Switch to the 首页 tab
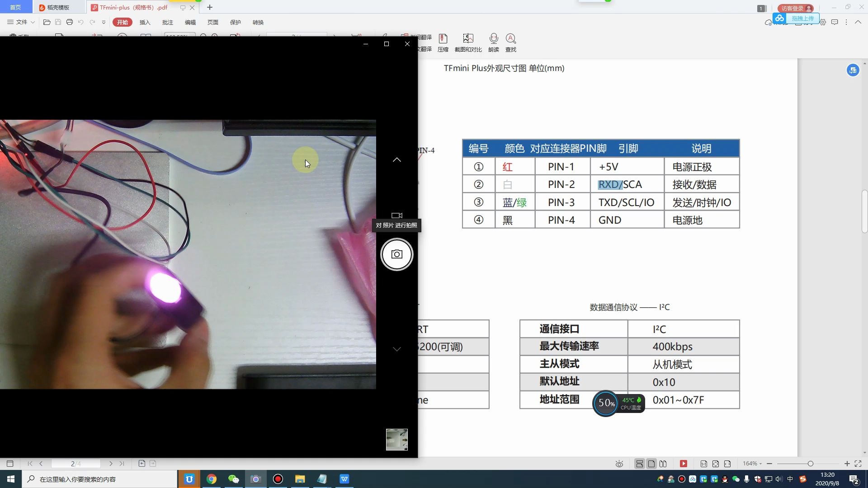868x488 pixels. tap(16, 7)
